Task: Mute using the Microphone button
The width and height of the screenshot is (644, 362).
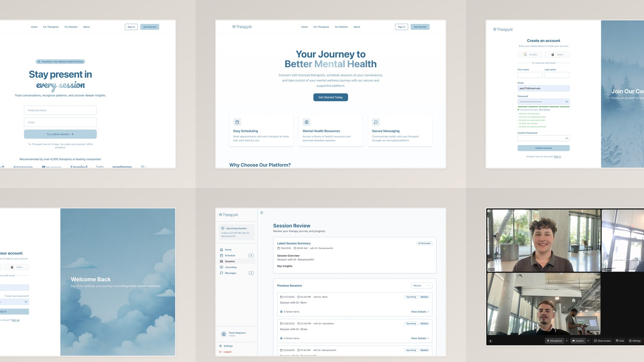Action: pyautogui.click(x=554, y=341)
